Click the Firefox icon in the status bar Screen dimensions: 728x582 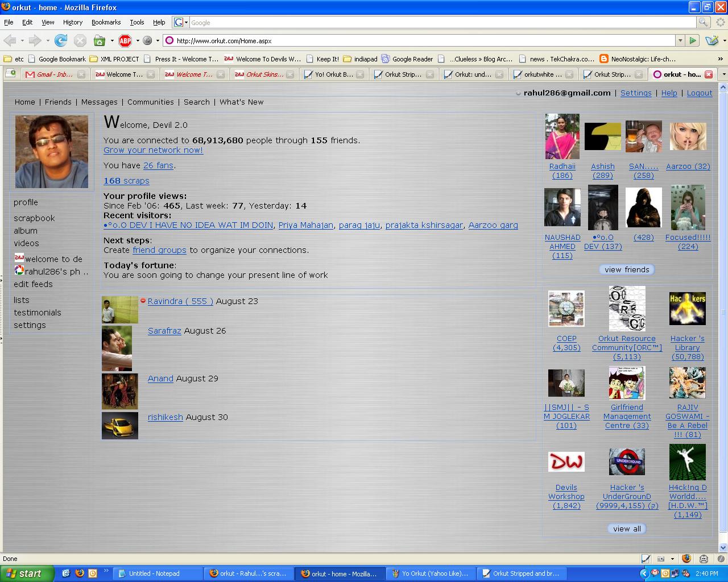tap(686, 559)
